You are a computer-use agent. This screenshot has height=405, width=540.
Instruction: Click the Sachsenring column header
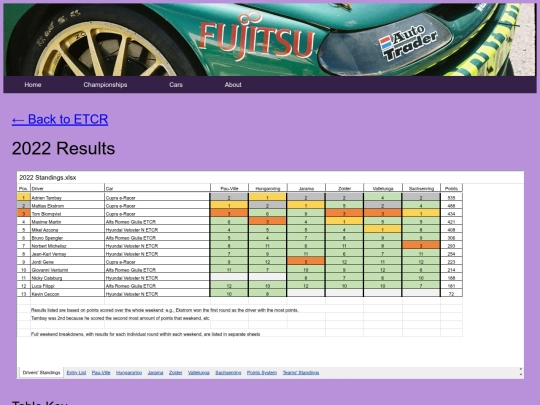click(421, 188)
